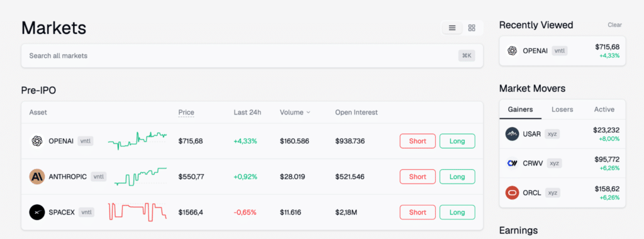The image size is (644, 239).
Task: Sort by Volume column chevron
Action: (x=308, y=113)
